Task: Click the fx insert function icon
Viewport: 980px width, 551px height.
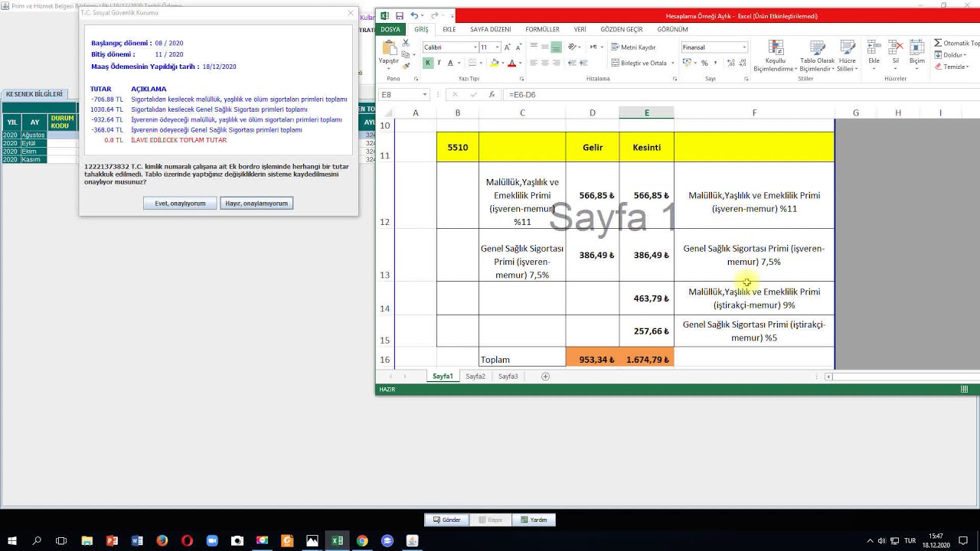Action: (492, 95)
